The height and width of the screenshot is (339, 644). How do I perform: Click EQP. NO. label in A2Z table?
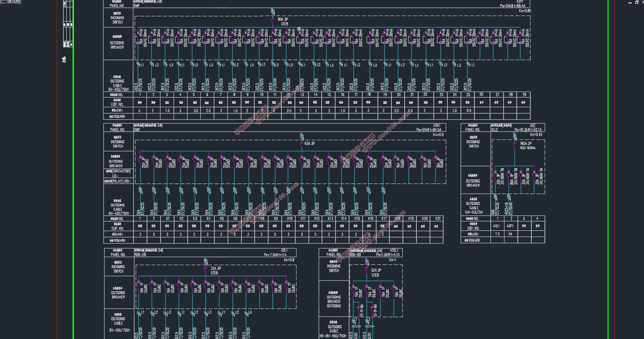[473, 228]
